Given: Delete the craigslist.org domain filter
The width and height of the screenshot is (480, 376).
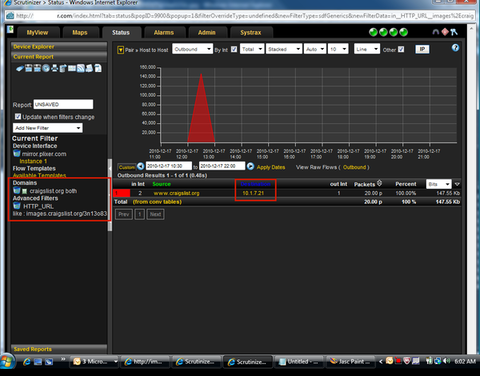Looking at the screenshot, I should (x=17, y=190).
